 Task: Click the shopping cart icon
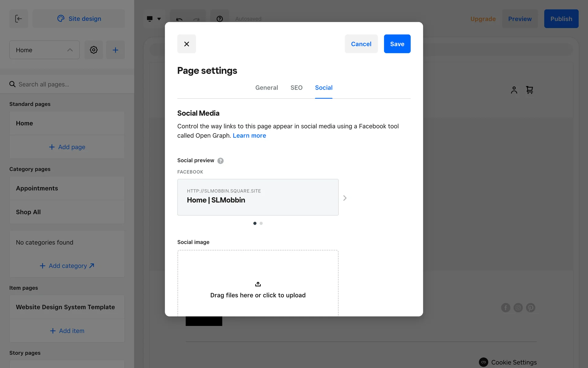(530, 90)
